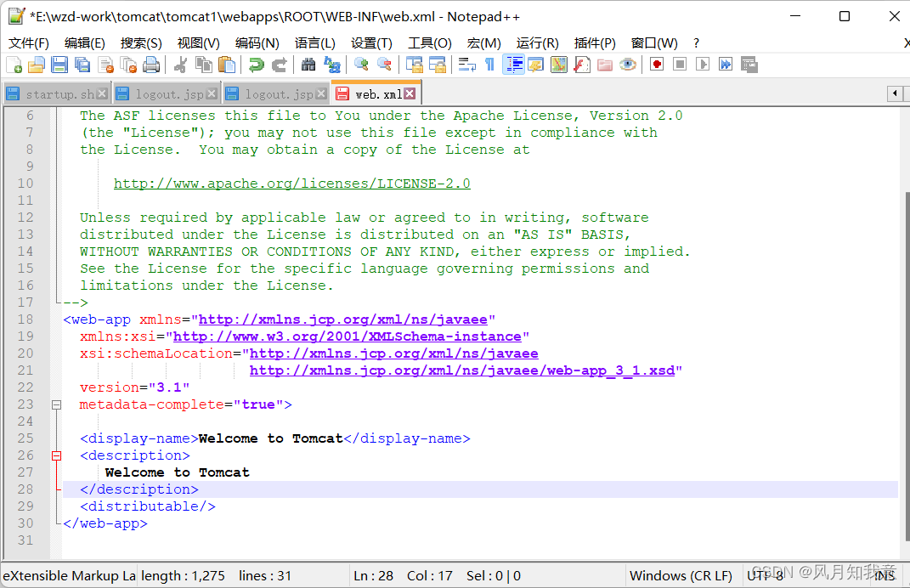Screen dimensions: 910x588
Task: Create a new file with the New icon
Action: [x=14, y=65]
